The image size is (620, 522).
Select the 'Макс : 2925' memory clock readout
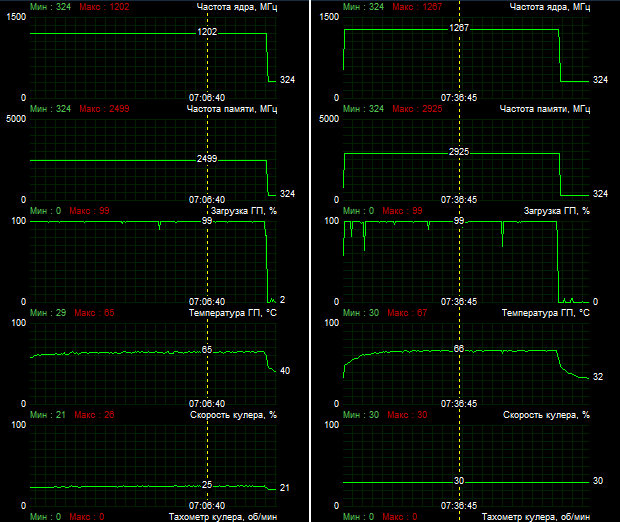[x=417, y=109]
